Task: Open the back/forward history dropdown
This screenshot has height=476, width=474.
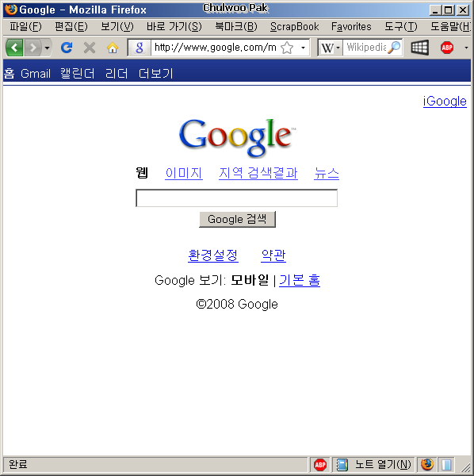Action: 47,48
